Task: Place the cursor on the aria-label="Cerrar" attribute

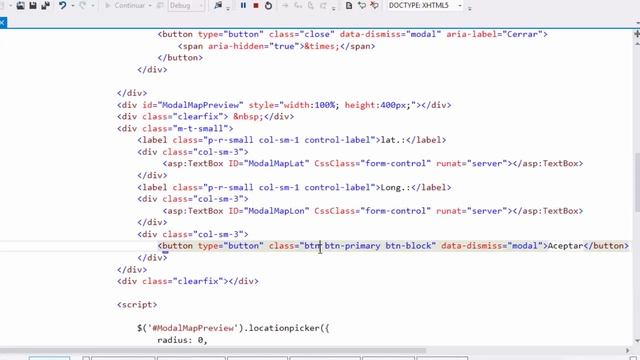Action: click(494, 34)
